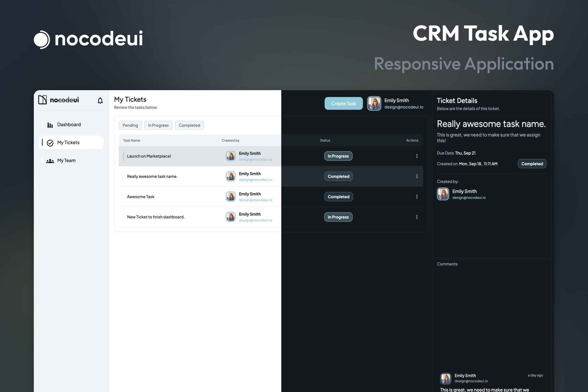Open actions menu for Launch on Marketplace!
The height and width of the screenshot is (392, 588).
[417, 156]
